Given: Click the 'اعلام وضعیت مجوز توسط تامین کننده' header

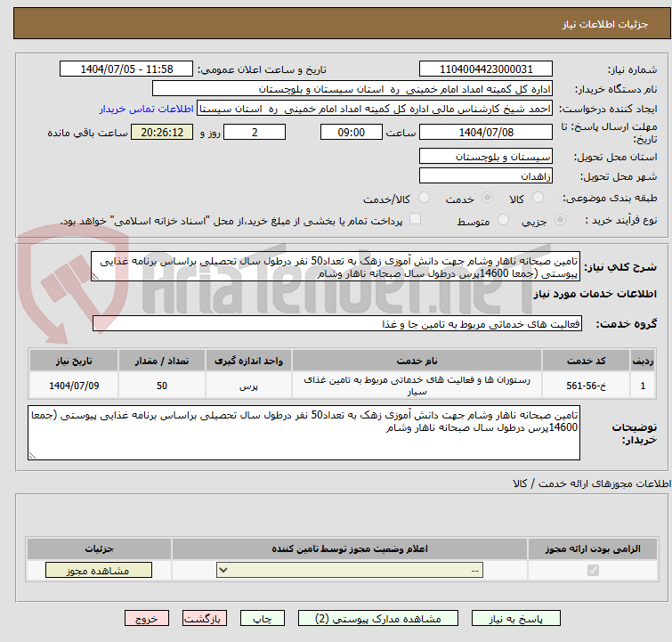Looking at the screenshot, I should coord(350,549).
